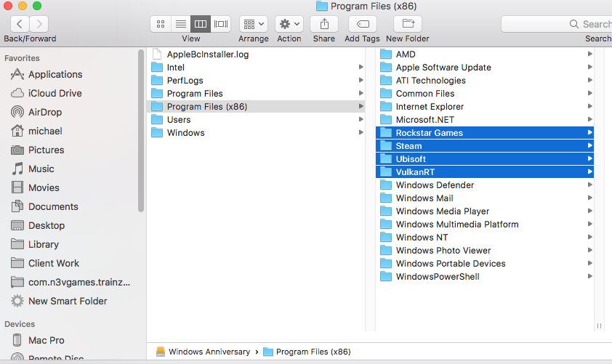Select the Rockstar Games folder

pos(485,133)
